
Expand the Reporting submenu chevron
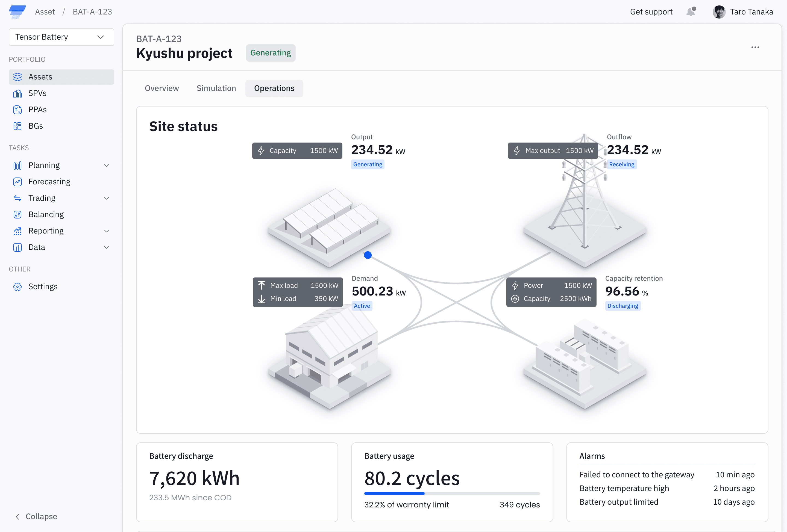click(106, 231)
